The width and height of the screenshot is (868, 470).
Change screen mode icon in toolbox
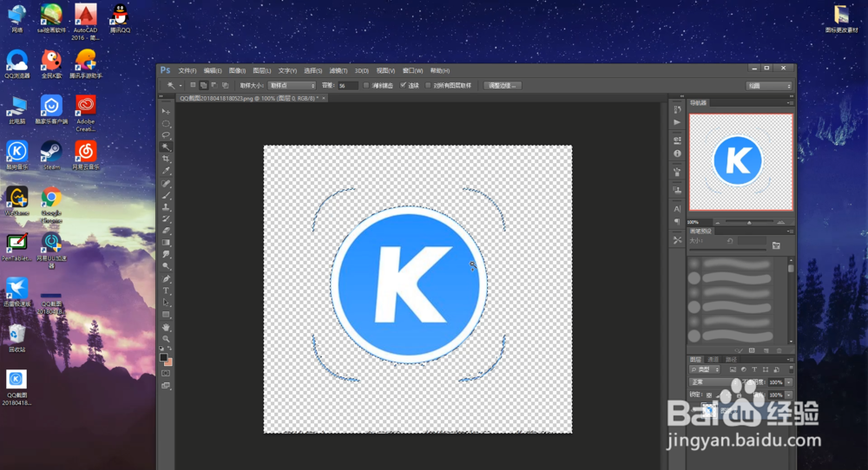[166, 385]
